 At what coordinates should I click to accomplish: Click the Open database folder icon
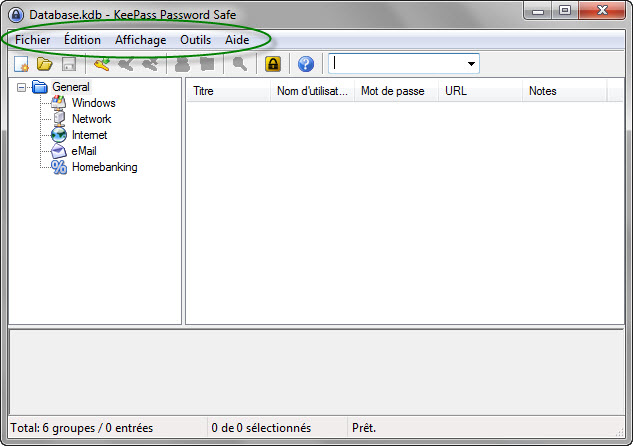[45, 64]
